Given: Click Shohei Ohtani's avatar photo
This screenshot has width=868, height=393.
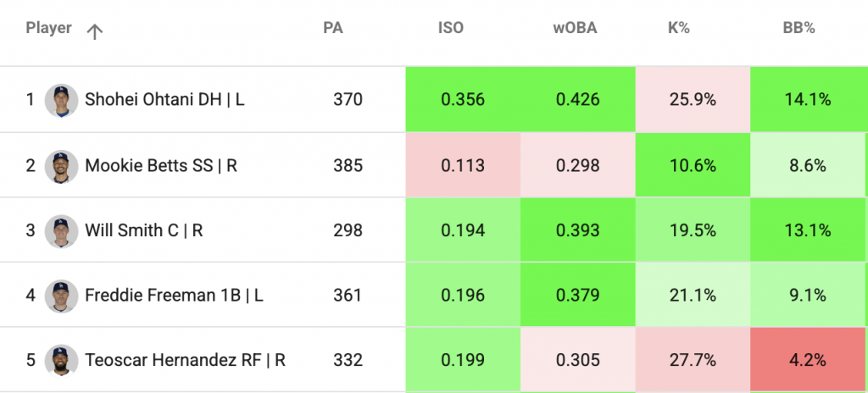Looking at the screenshot, I should pos(61,99).
